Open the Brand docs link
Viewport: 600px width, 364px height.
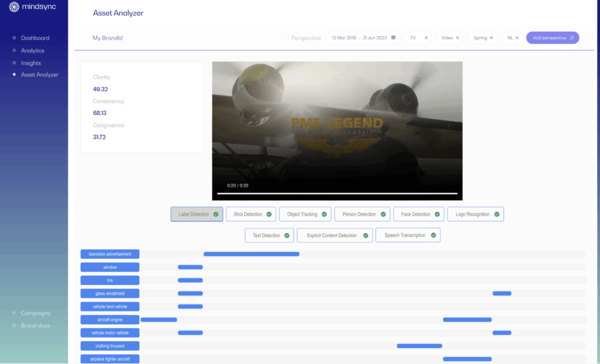(36, 325)
